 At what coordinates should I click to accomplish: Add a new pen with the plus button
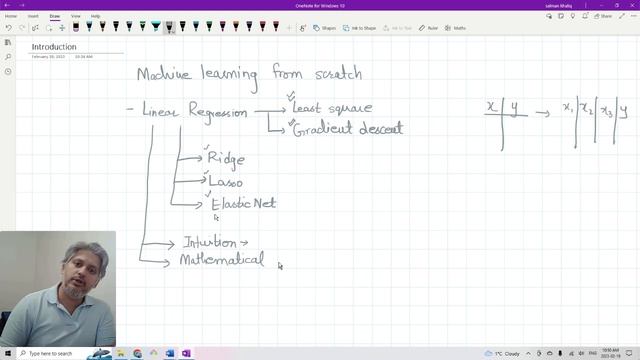pyautogui.click(x=289, y=28)
